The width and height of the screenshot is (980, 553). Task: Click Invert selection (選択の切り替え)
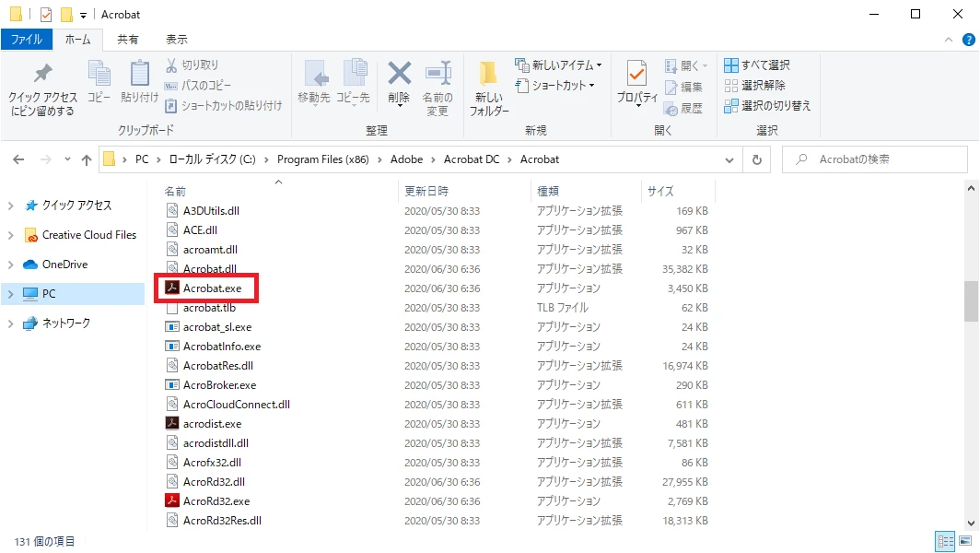click(x=767, y=106)
